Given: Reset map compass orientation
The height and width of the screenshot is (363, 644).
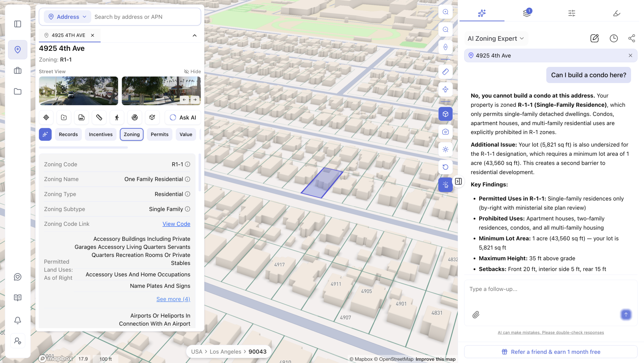Looking at the screenshot, I should (445, 47).
